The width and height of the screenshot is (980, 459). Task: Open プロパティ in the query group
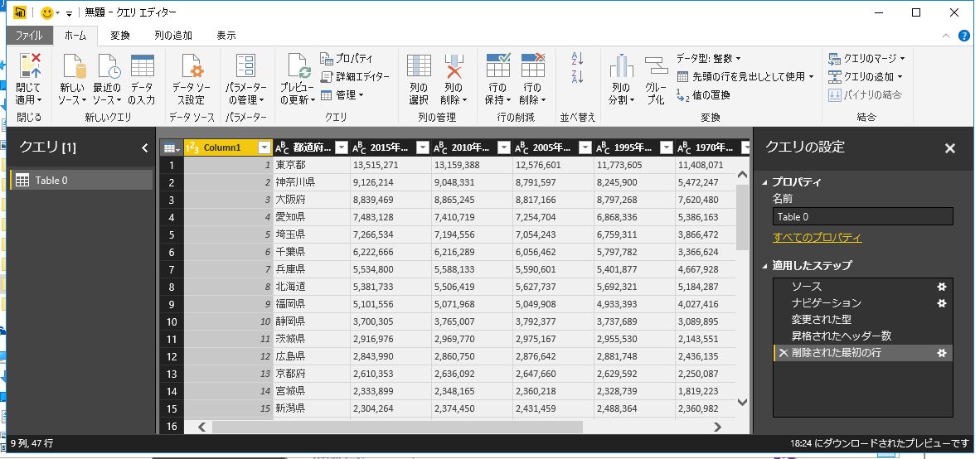tap(347, 58)
